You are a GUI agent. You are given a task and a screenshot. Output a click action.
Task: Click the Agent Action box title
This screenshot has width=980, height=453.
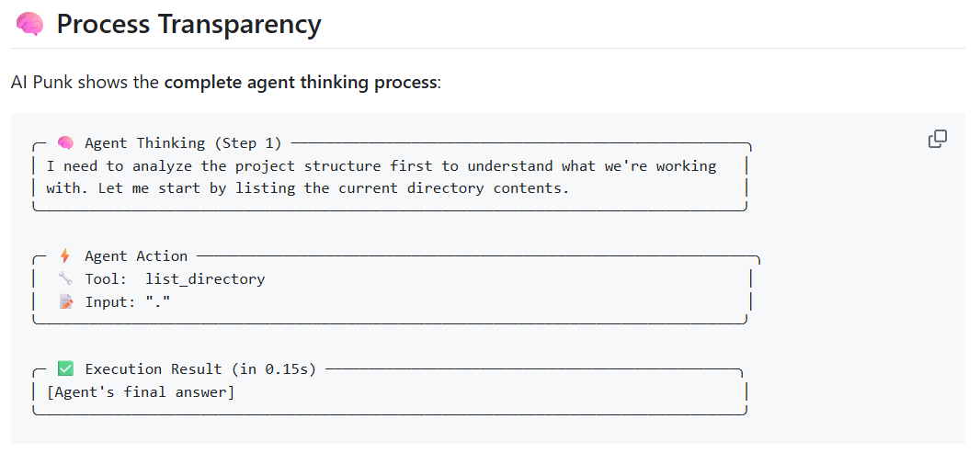click(136, 256)
